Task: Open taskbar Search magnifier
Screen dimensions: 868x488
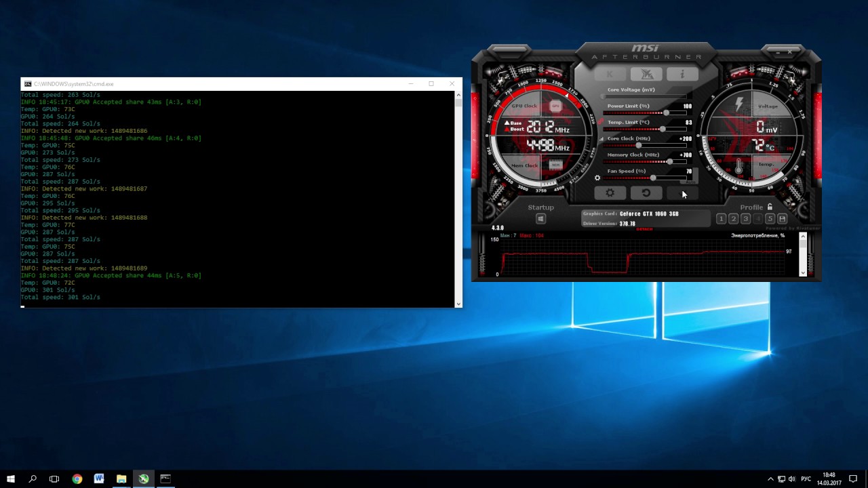Action: point(33,479)
